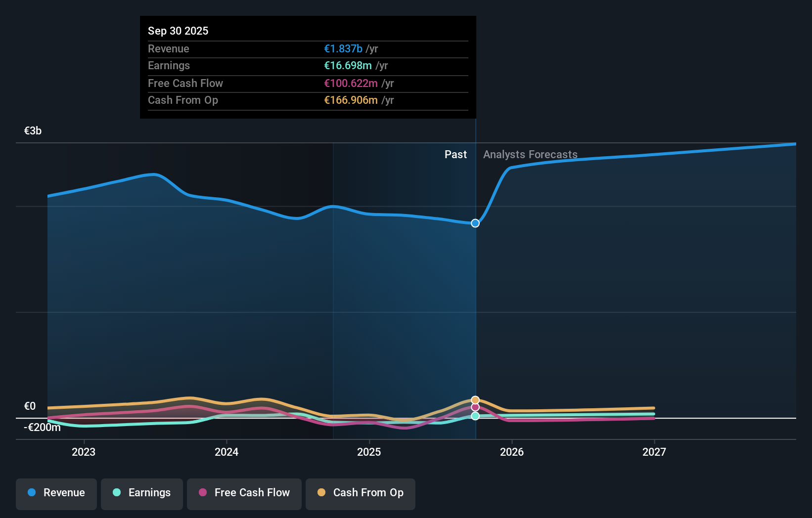Click the Past label on the chart
Viewport: 812px width, 518px height.
pyautogui.click(x=455, y=154)
